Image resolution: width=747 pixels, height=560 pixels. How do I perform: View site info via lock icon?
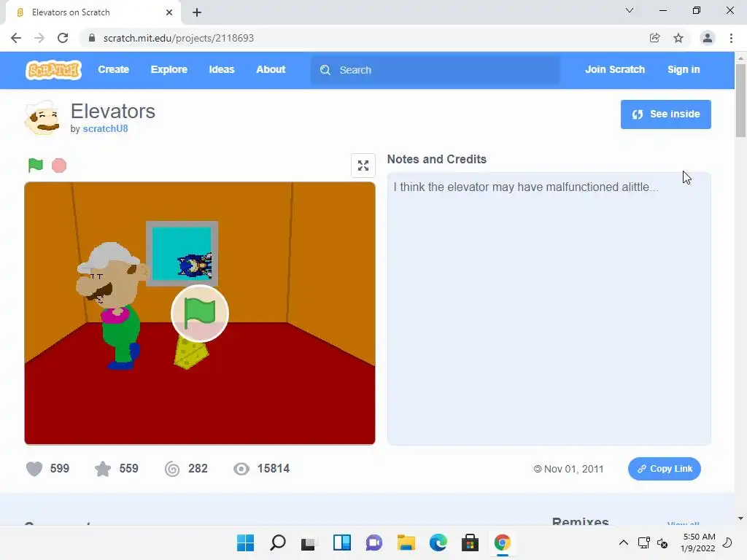[92, 38]
